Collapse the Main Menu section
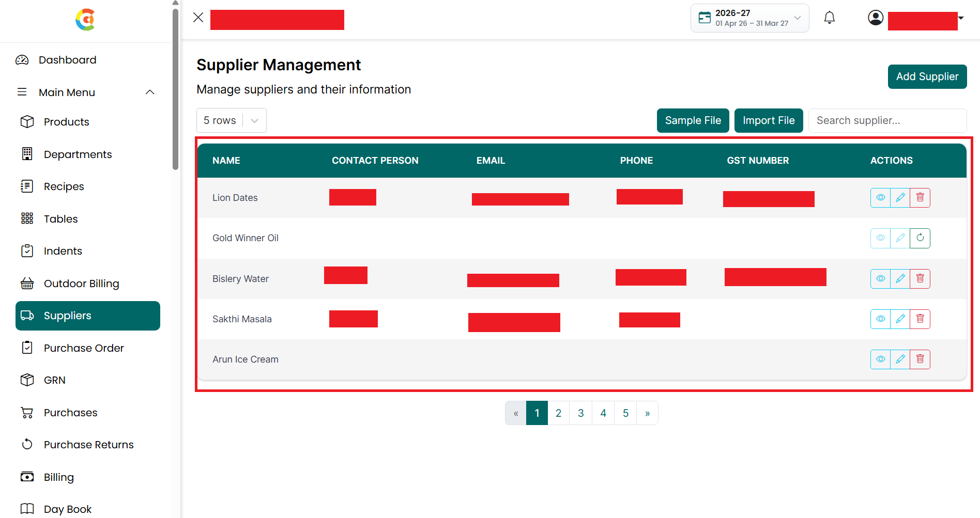 87,92
